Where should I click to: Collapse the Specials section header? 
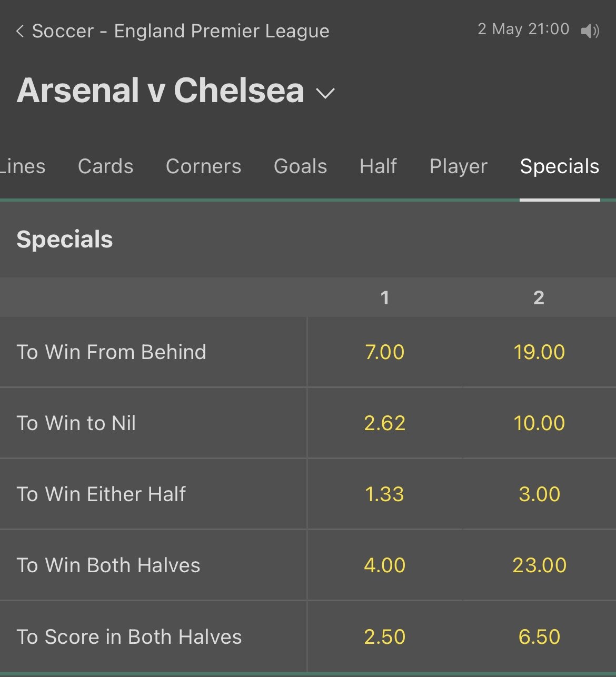click(65, 240)
